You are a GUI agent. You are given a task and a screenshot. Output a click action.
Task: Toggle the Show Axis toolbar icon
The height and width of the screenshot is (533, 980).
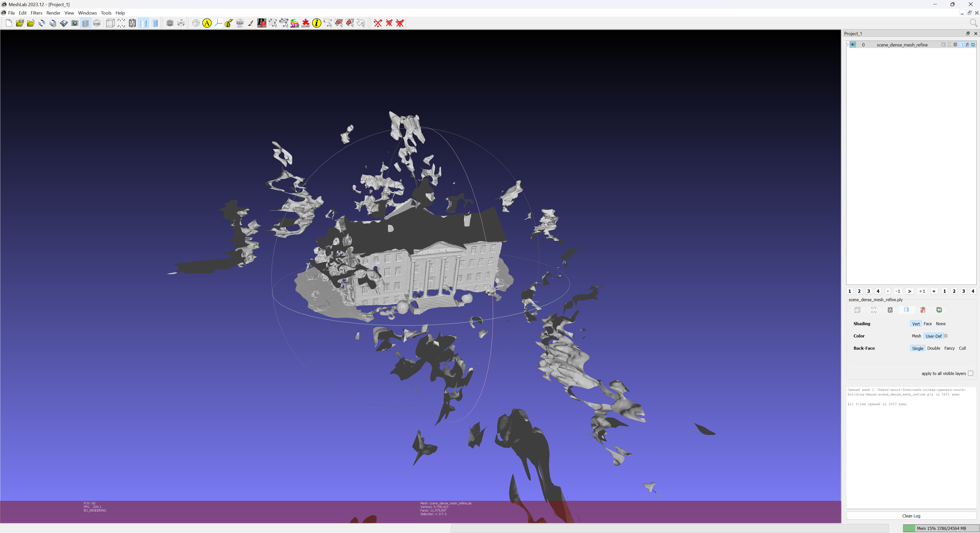pos(181,23)
